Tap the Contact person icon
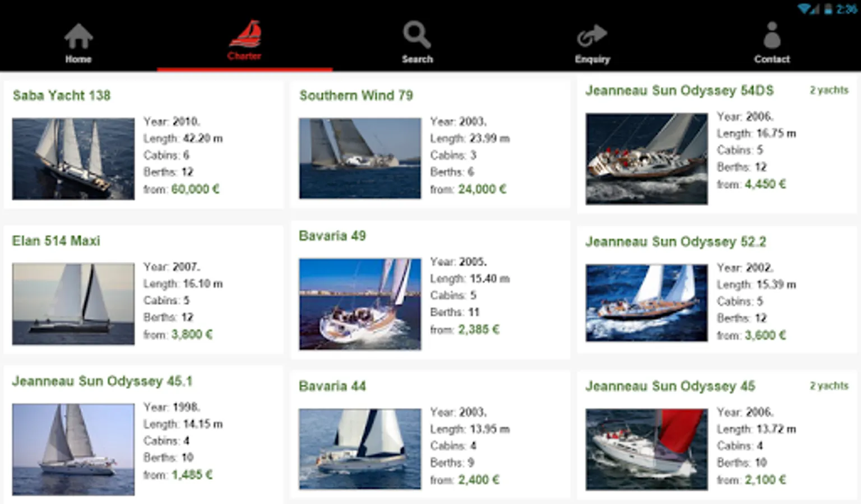 coord(772,35)
